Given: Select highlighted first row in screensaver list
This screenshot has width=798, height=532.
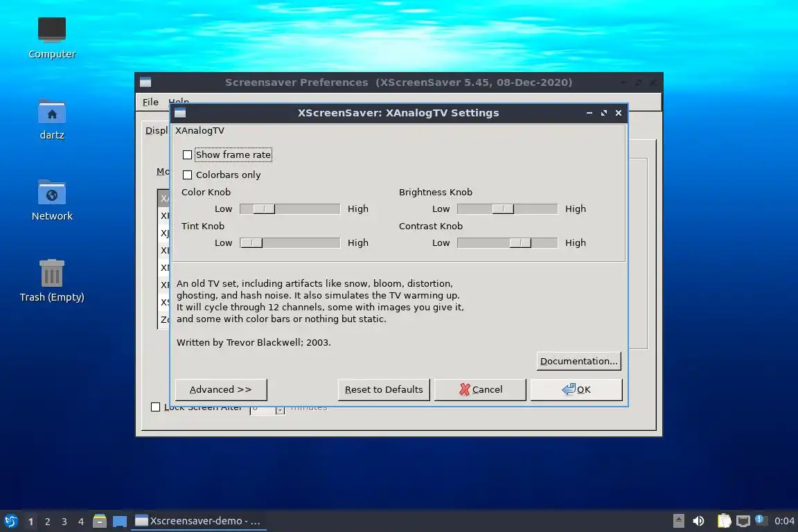Looking at the screenshot, I should (164, 198).
